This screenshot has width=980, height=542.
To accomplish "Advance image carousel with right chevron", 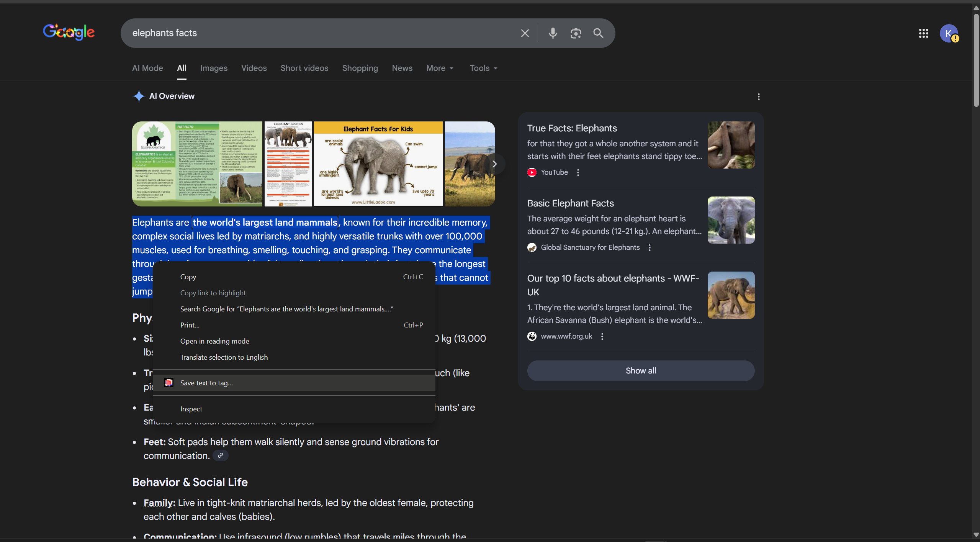I will click(x=494, y=164).
